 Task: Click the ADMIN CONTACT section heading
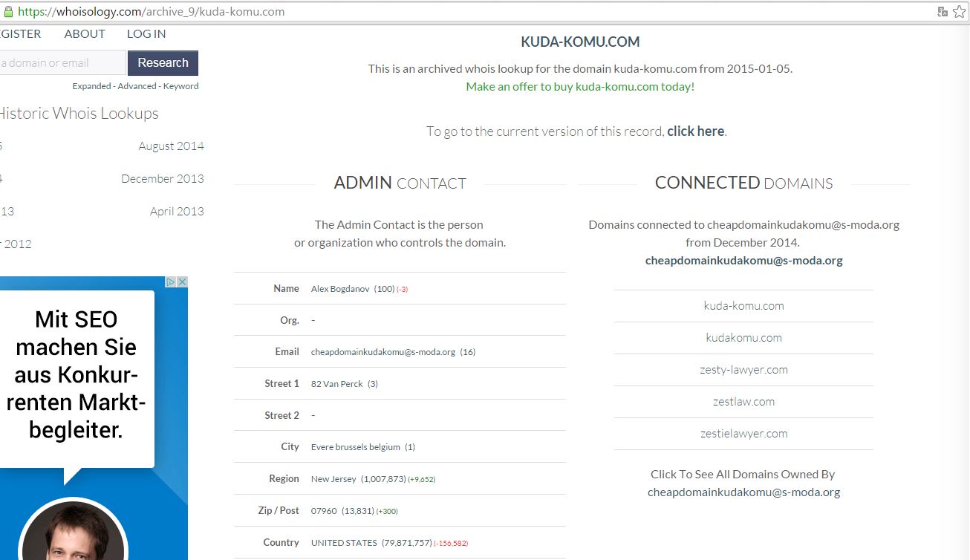(400, 183)
